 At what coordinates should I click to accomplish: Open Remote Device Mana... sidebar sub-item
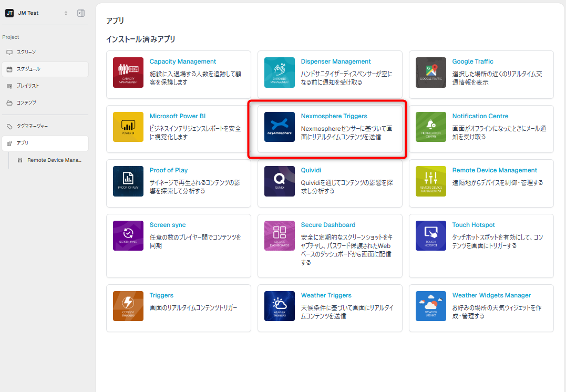pos(49,160)
